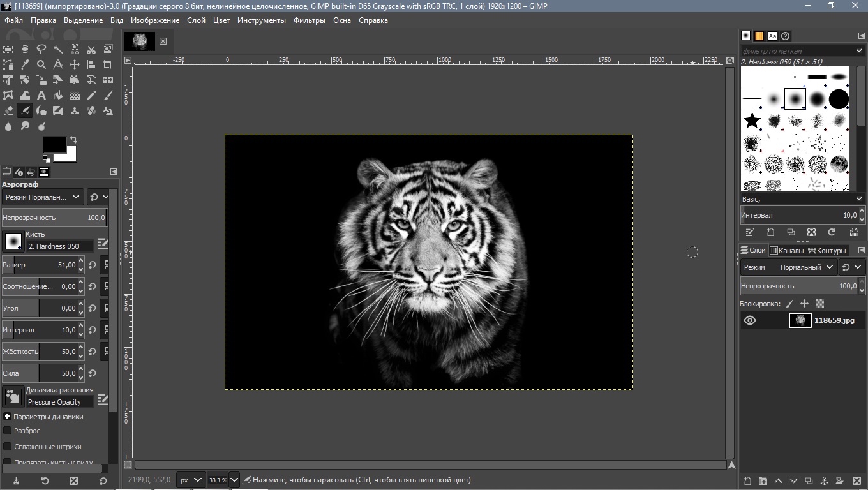868x490 pixels.
Task: Click the Hardness 050 brush name field
Action: 59,246
